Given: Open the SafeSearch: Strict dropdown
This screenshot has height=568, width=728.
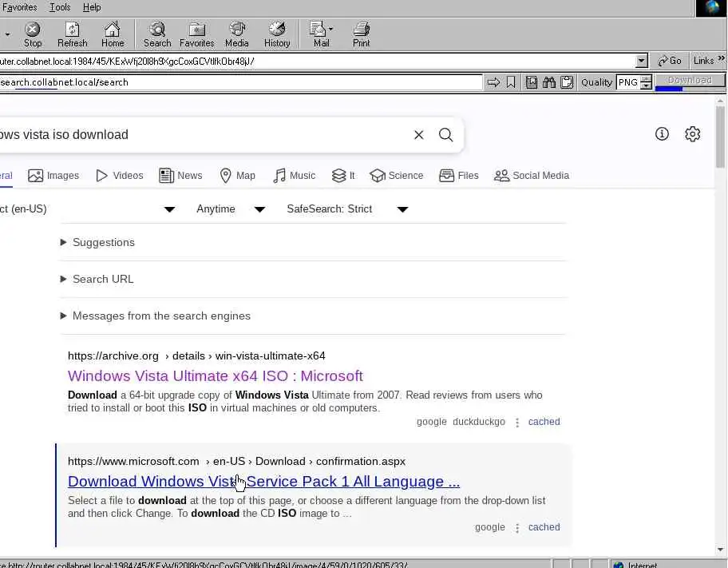Looking at the screenshot, I should (x=347, y=209).
